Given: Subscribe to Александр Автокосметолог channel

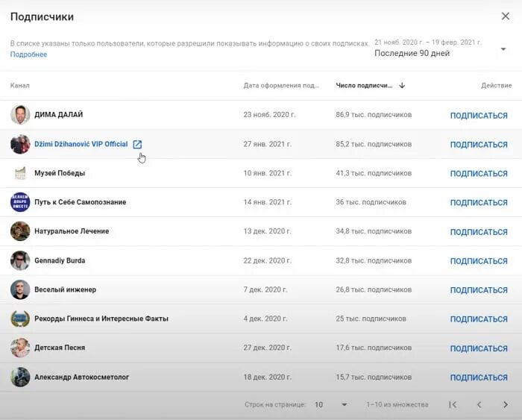Looking at the screenshot, I should click(479, 377).
